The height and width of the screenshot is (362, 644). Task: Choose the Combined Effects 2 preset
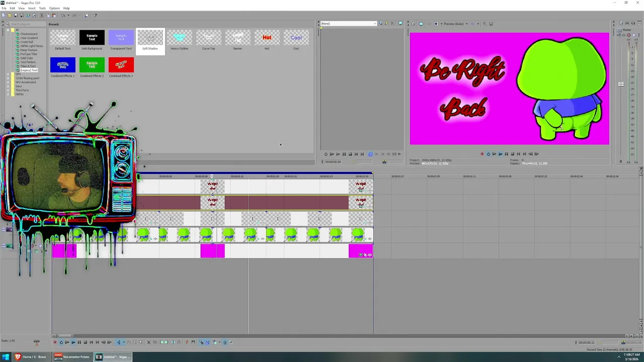point(92,67)
